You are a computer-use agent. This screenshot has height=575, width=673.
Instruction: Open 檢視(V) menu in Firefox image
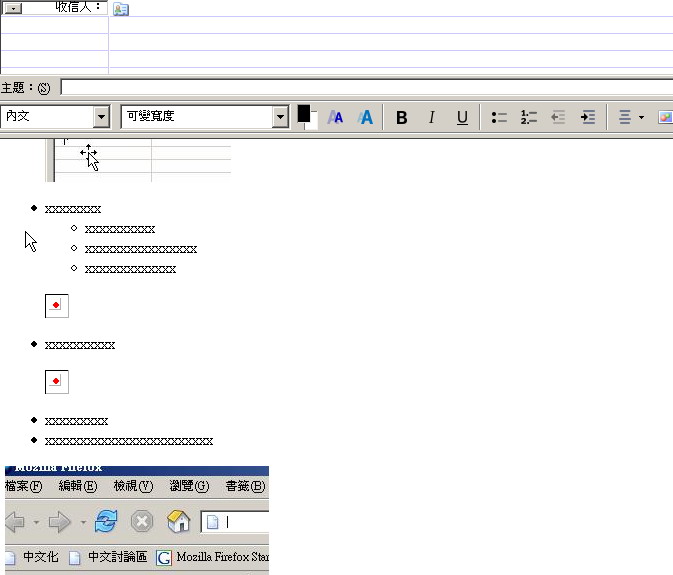coord(133,486)
